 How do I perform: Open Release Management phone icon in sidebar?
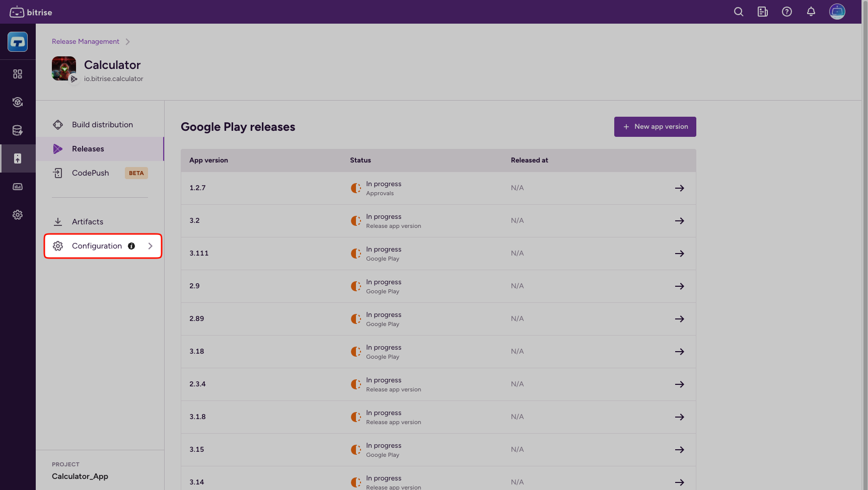18,158
